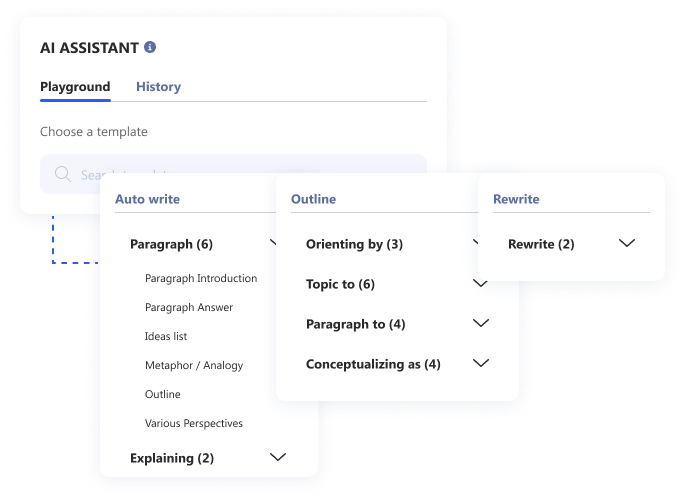Click the magnifier search icon
The height and width of the screenshot is (500, 685).
pos(62,174)
